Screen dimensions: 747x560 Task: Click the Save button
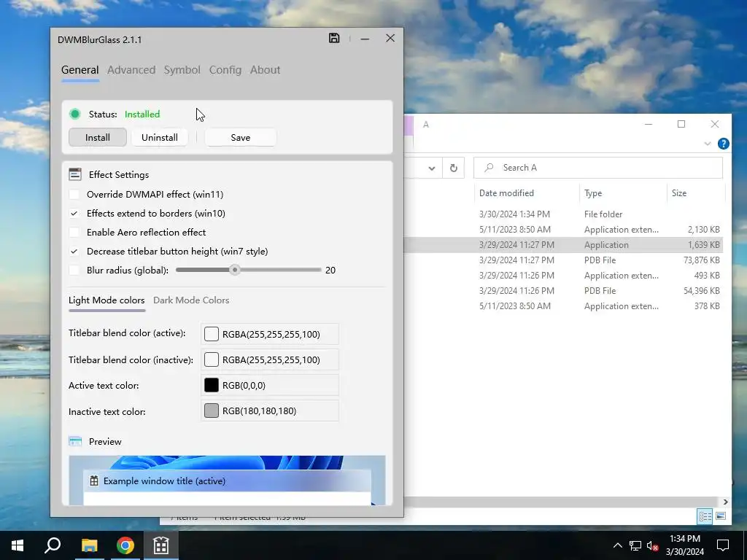pos(241,137)
